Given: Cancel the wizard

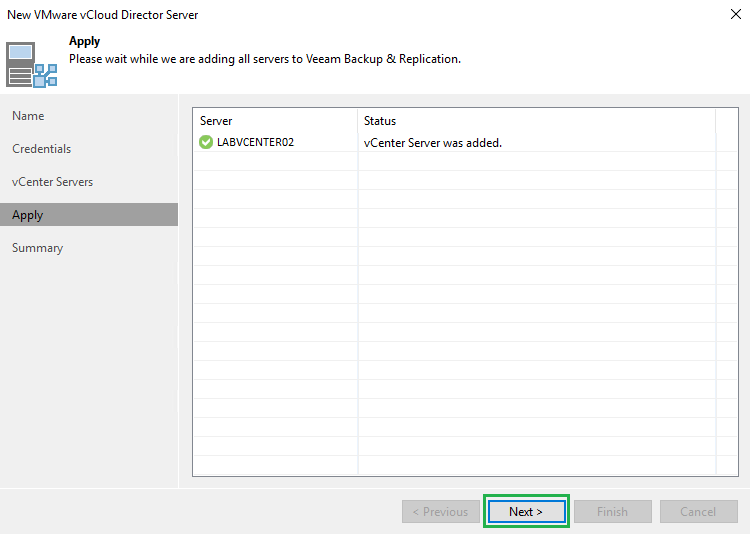Looking at the screenshot, I should tap(698, 512).
